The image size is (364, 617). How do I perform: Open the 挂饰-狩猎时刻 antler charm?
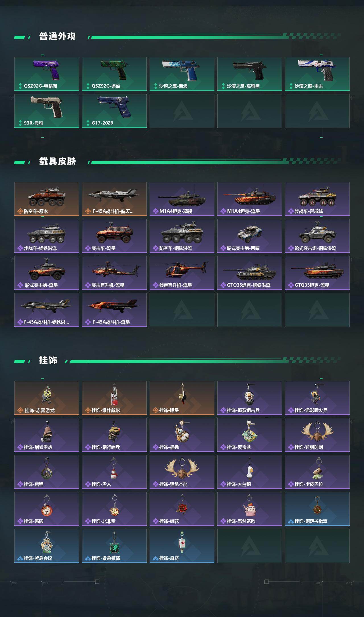pyautogui.click(x=317, y=435)
